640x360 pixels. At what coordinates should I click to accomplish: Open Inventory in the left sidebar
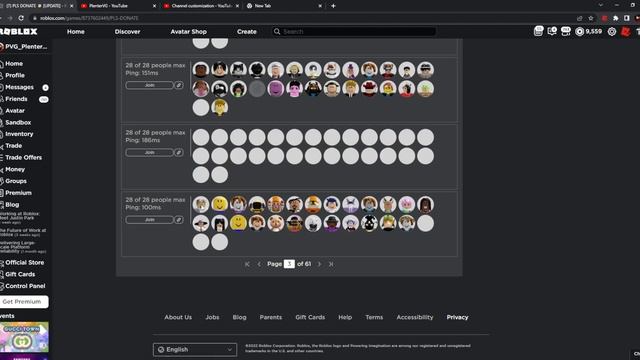pos(19,134)
